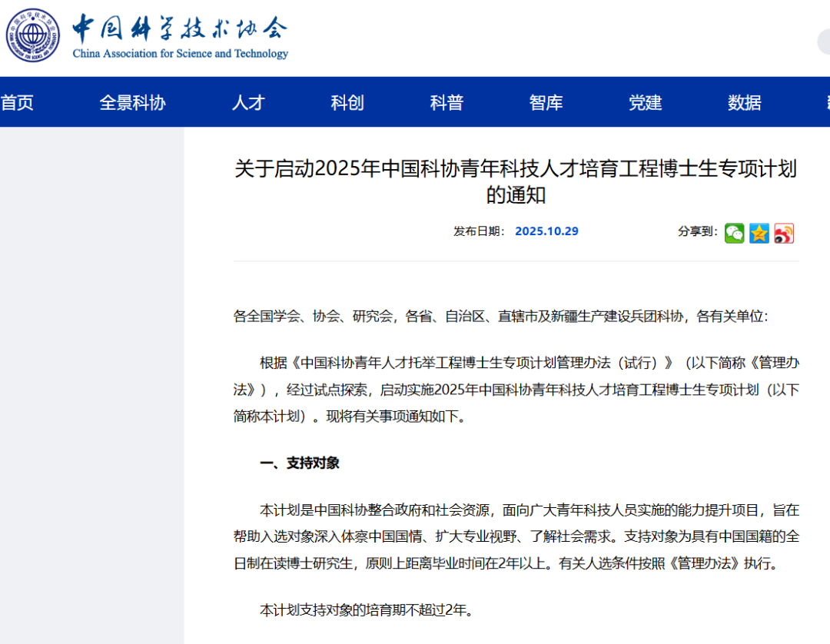The width and height of the screenshot is (830, 644).
Task: Go to the 科普 section
Action: [x=447, y=102]
